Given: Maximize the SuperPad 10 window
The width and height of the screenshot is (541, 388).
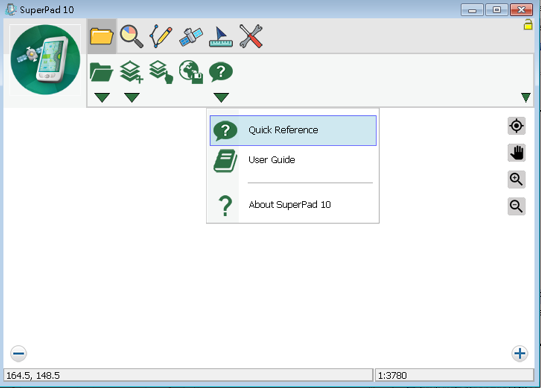Looking at the screenshot, I should pyautogui.click(x=497, y=10).
